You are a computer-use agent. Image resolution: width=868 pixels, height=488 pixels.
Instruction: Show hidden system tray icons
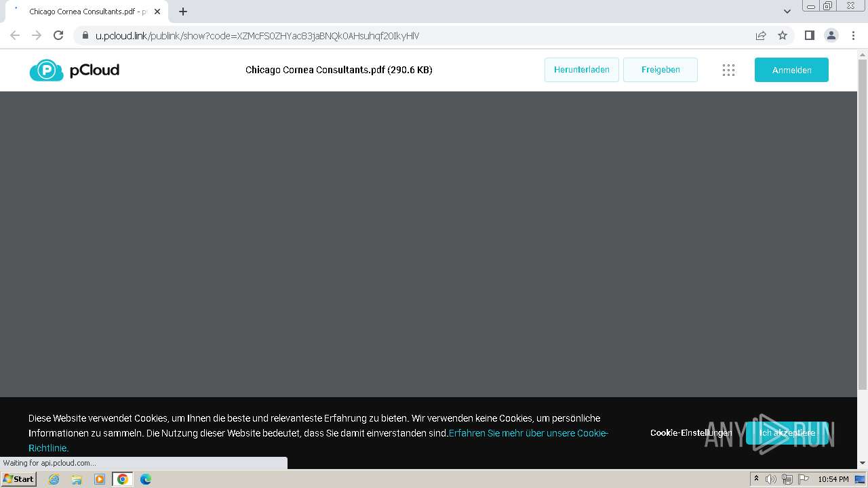click(756, 479)
